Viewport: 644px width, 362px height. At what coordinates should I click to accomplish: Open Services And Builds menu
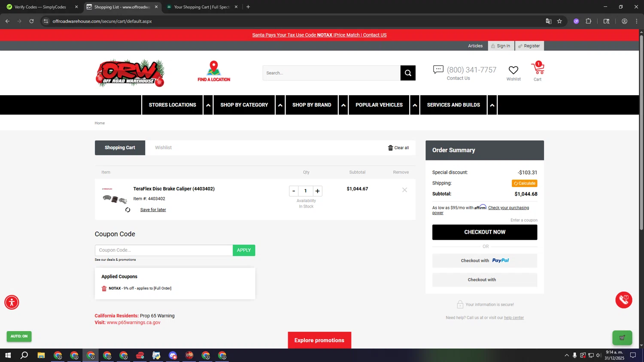(x=453, y=105)
